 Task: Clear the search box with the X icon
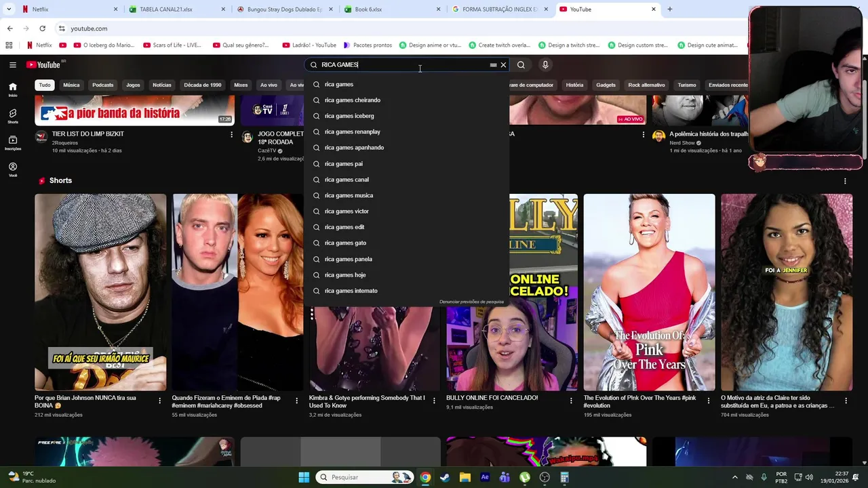point(503,65)
